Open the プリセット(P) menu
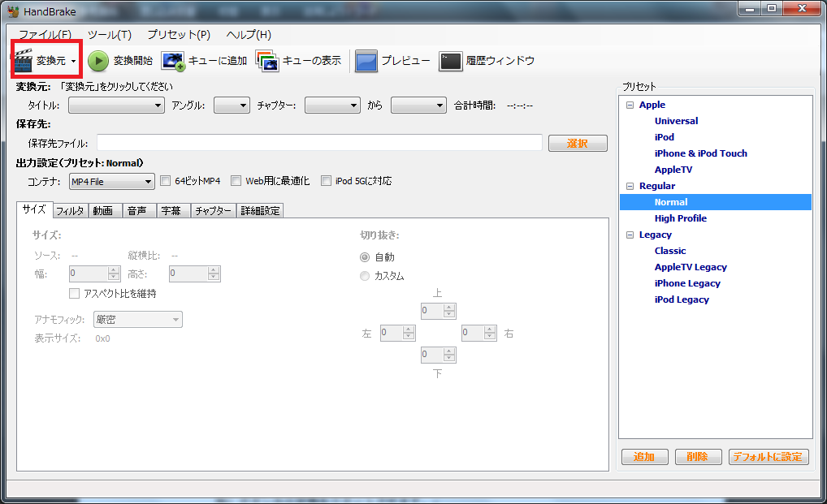Viewport: 827px width, 504px height. click(x=179, y=35)
